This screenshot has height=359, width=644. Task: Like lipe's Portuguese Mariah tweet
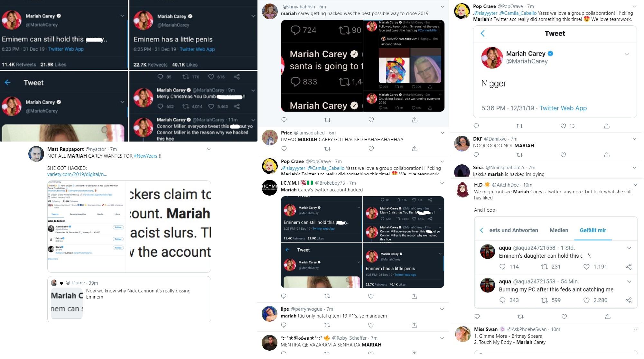(371, 325)
